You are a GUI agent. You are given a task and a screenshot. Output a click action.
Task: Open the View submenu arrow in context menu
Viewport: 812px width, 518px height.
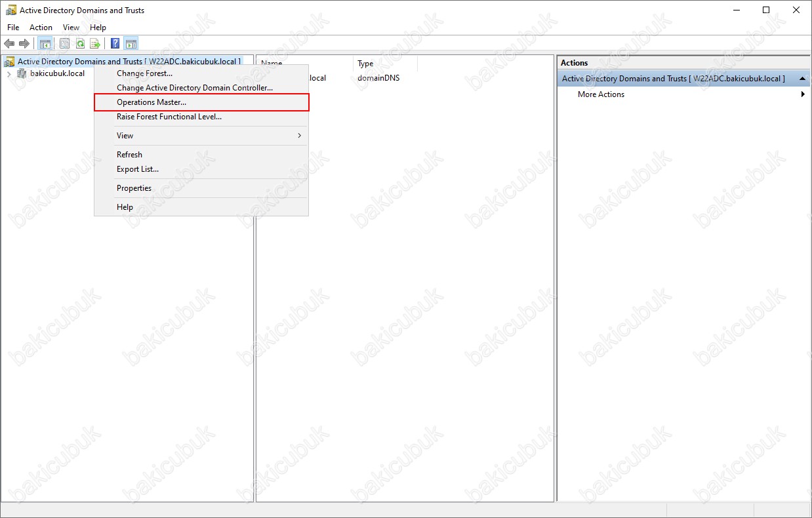(x=300, y=136)
